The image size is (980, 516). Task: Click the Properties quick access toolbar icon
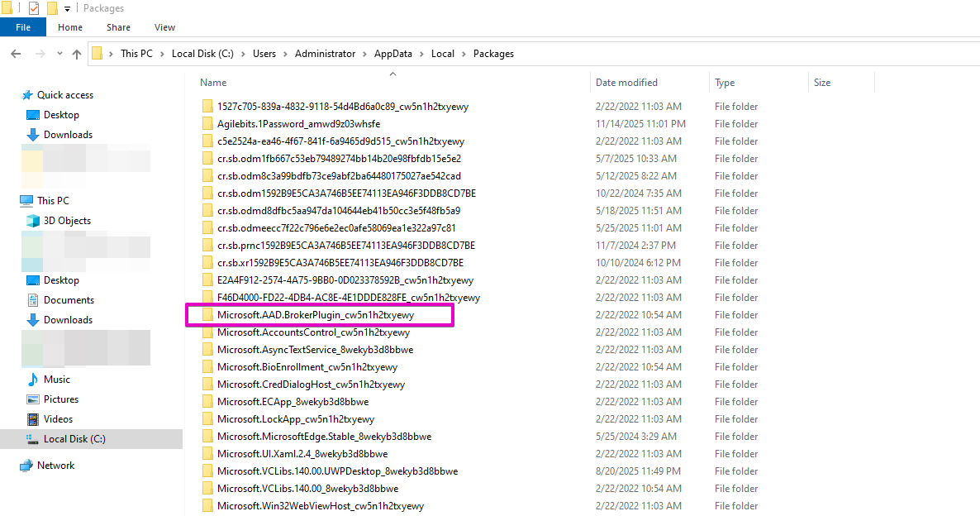click(34, 8)
